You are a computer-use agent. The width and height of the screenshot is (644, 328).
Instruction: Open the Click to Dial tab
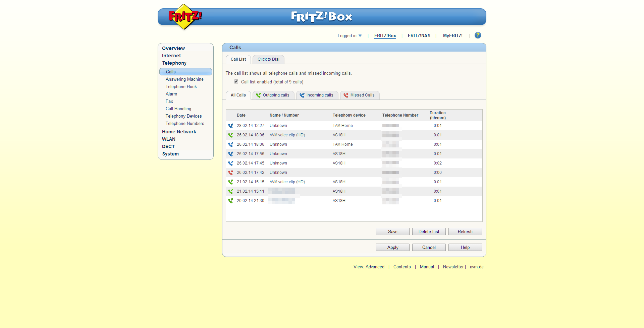[x=268, y=59]
